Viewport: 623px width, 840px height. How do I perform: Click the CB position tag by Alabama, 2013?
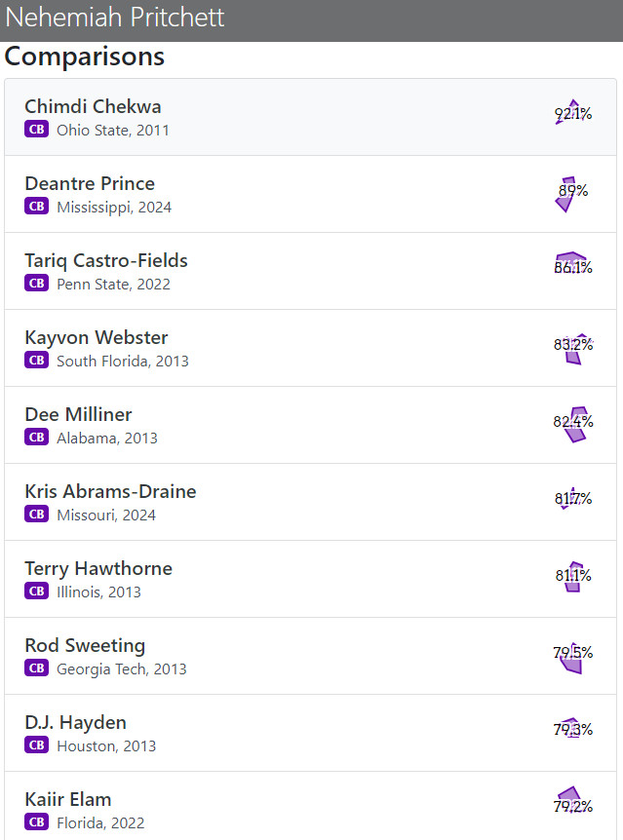[36, 438]
